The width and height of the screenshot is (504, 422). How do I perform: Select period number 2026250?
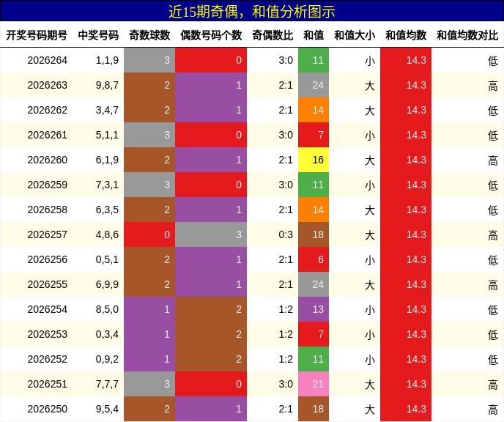coord(47,409)
